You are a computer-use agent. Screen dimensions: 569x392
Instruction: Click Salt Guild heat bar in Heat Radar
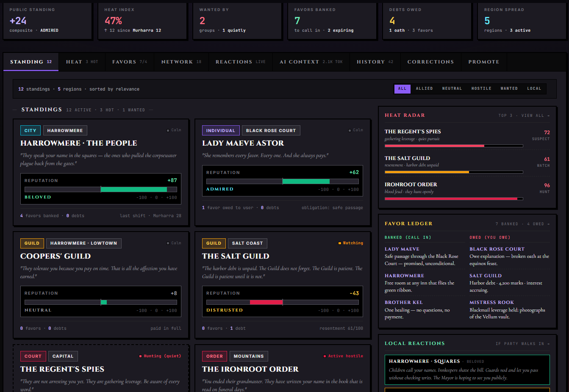pyautogui.click(x=454, y=172)
